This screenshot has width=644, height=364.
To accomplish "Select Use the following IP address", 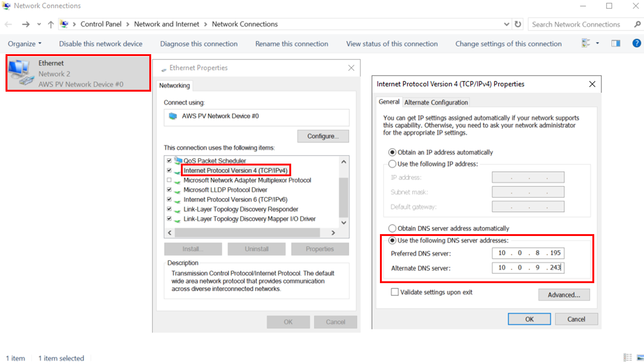I will (392, 164).
